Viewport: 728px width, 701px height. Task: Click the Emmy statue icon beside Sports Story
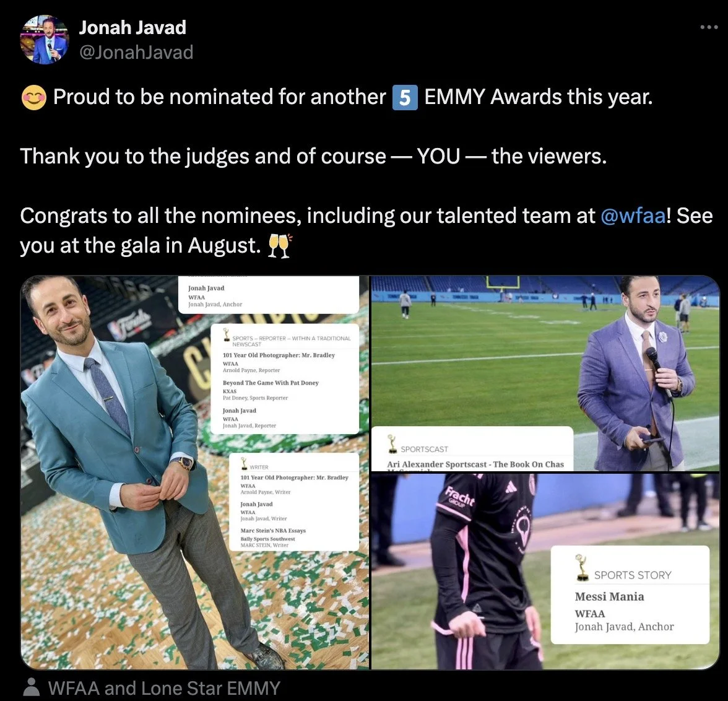[581, 568]
